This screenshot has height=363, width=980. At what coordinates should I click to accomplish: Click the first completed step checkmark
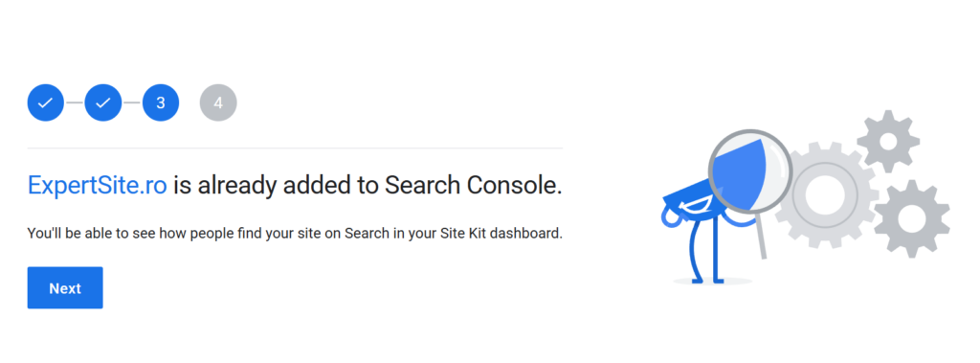point(46,102)
